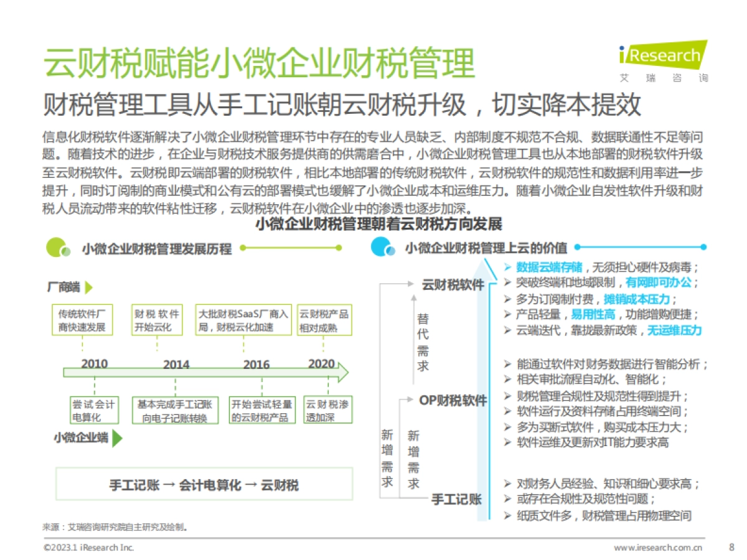747x560 pixels.
Task: Toggle the 2010 timeline marker
Action: click(93, 364)
